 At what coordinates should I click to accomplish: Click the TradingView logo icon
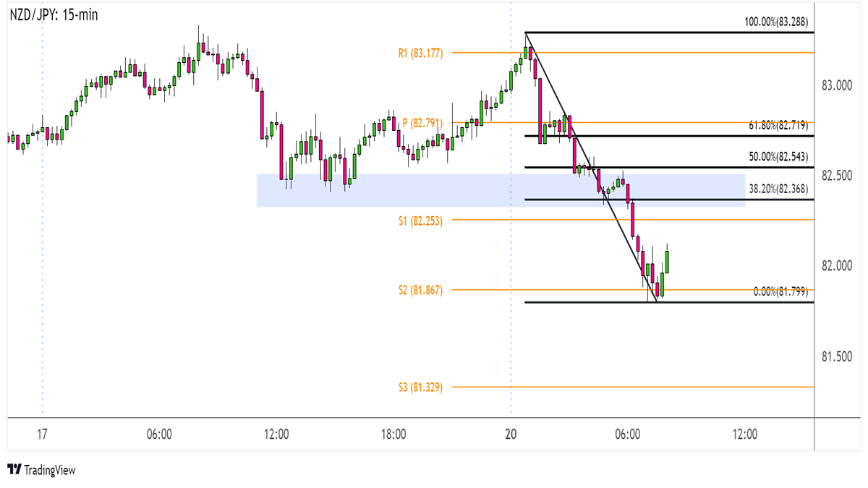(x=14, y=470)
